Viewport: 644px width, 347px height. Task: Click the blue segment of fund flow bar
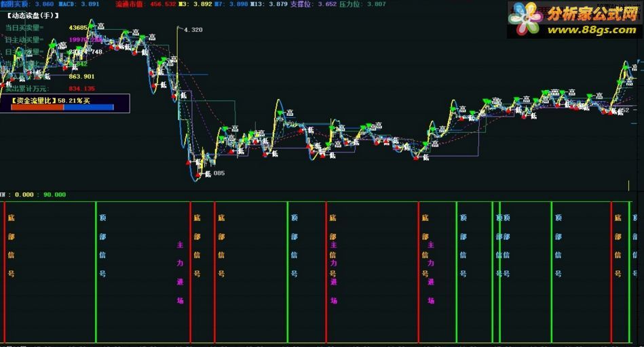coord(89,107)
